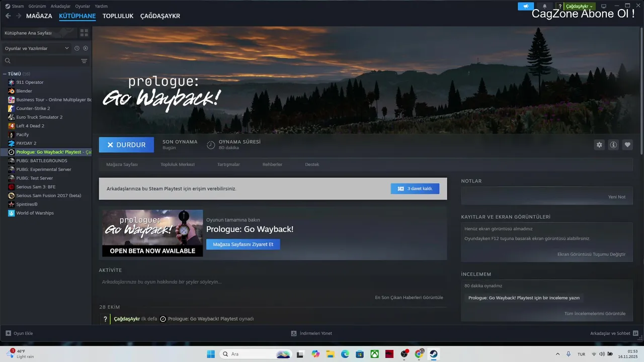Open the Yardım menu
Viewport: 644px width, 362px height.
click(x=101, y=6)
